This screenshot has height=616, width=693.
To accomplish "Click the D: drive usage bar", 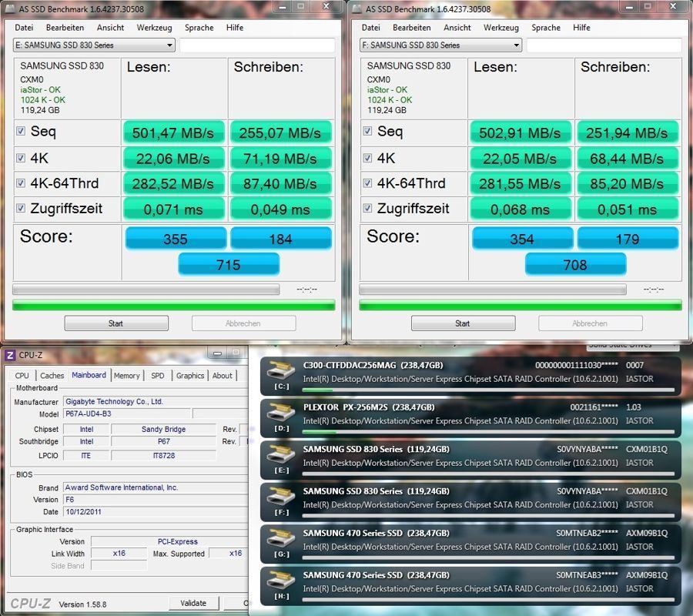I will (x=488, y=432).
